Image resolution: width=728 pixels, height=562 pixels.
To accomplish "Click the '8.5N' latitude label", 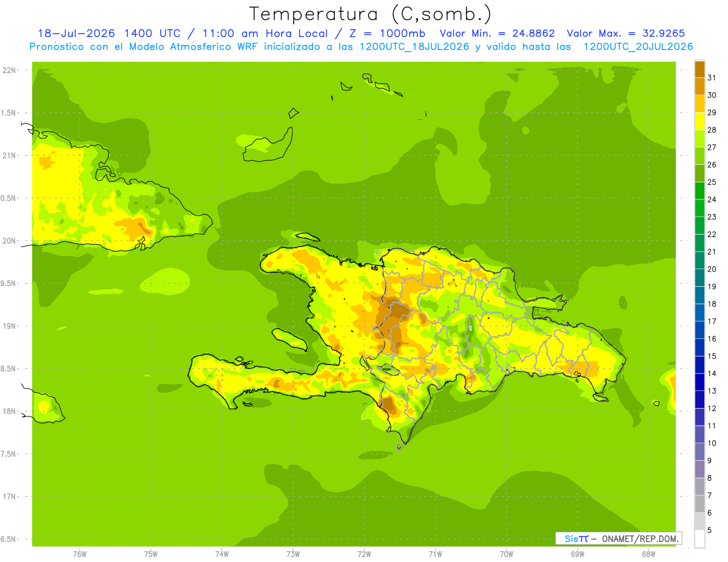I will [8, 369].
